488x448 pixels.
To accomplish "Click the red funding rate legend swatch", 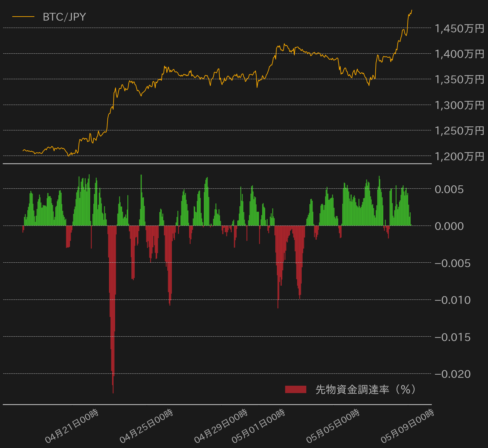I will click(296, 389).
